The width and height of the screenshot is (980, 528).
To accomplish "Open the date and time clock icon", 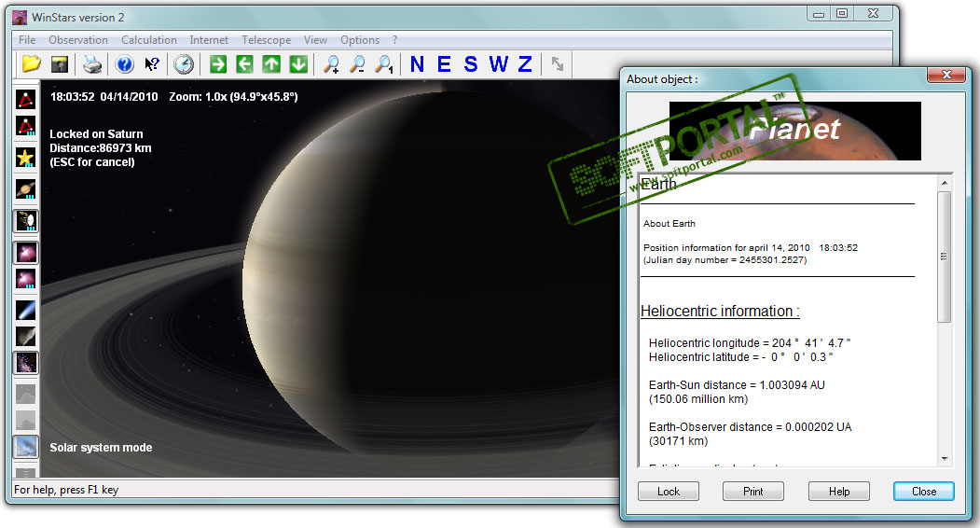I will [x=184, y=63].
